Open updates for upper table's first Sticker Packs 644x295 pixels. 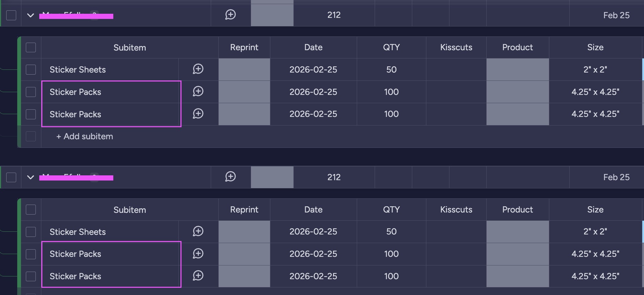click(198, 91)
